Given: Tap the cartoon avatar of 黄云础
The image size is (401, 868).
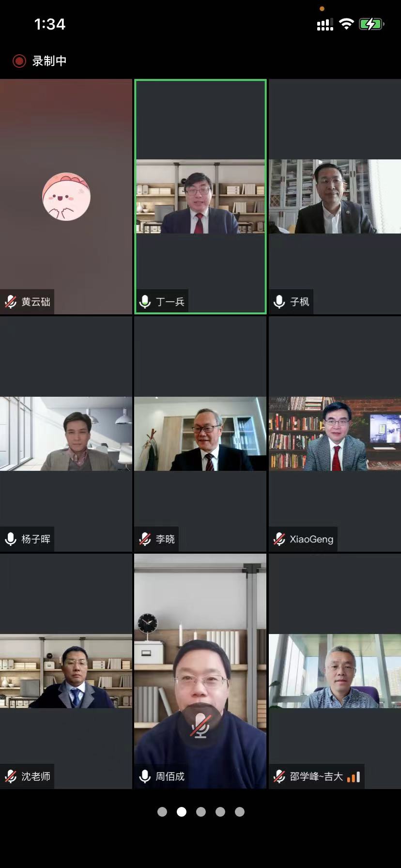Looking at the screenshot, I should [x=66, y=197].
